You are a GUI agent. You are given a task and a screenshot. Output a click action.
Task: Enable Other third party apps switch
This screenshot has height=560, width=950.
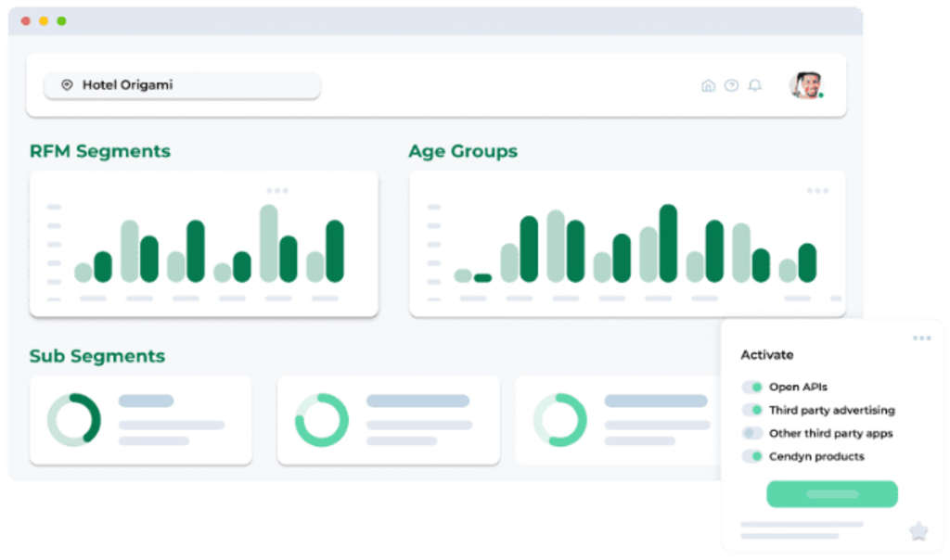[x=752, y=434]
